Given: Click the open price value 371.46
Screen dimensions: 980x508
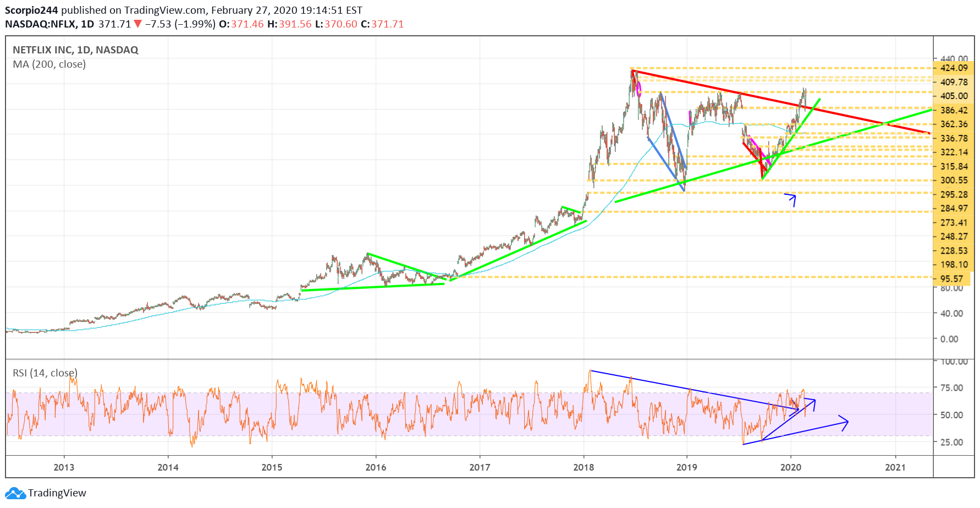Looking at the screenshot, I should 247,24.
